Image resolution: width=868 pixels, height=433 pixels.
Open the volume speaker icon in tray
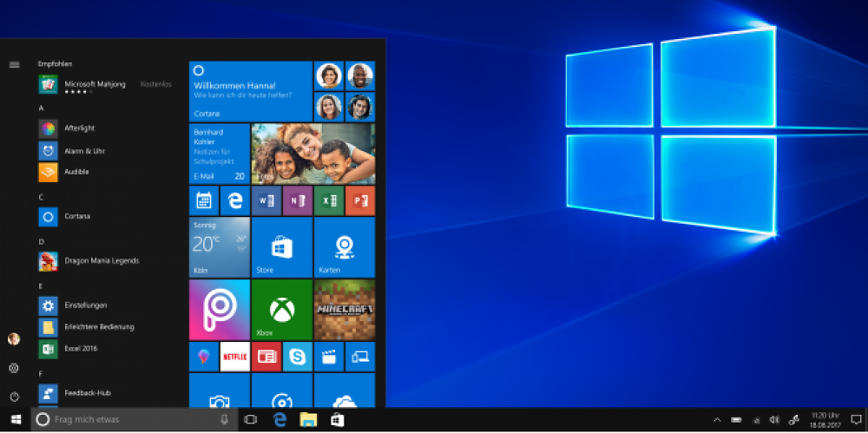coord(774,420)
